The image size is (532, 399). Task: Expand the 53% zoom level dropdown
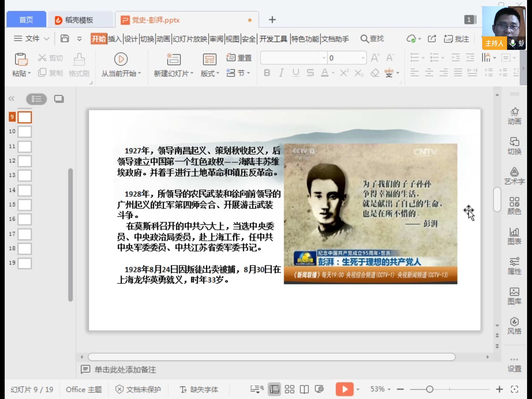click(389, 389)
